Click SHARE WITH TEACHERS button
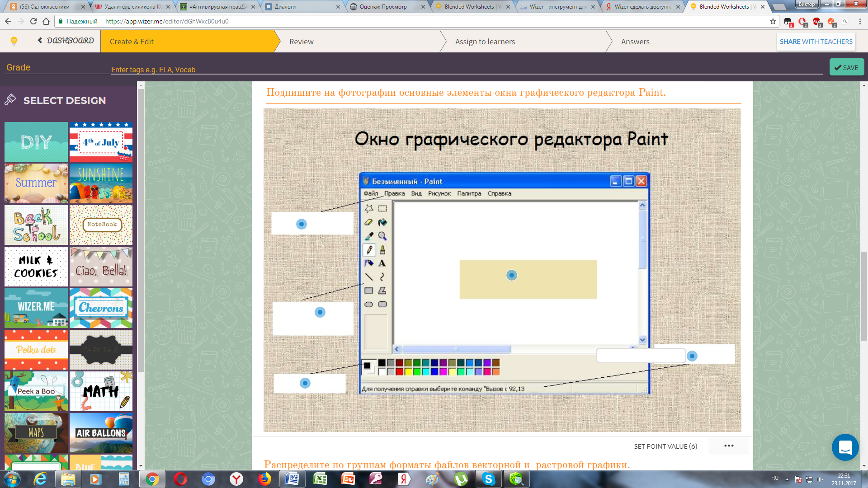This screenshot has width=868, height=488. (x=816, y=42)
